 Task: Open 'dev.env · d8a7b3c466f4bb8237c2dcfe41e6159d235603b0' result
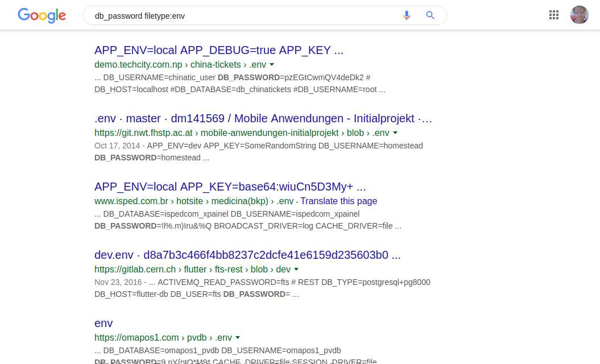point(247,255)
